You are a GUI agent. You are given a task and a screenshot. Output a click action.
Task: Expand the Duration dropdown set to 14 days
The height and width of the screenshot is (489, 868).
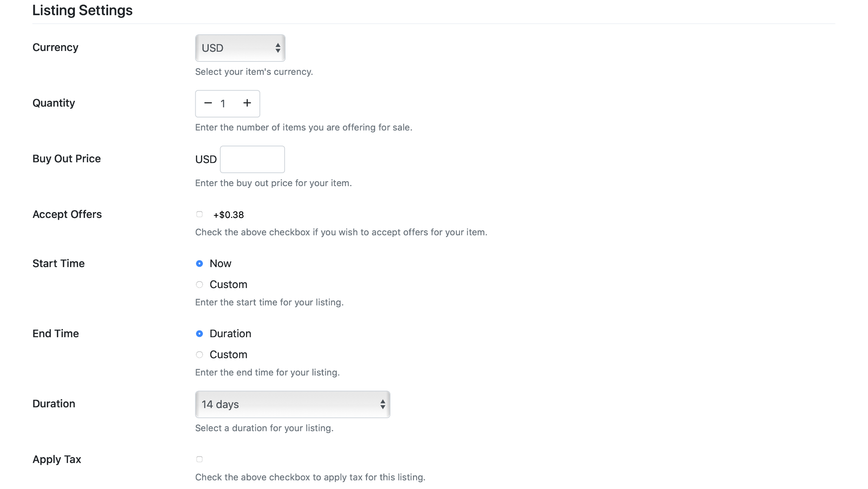coord(292,404)
